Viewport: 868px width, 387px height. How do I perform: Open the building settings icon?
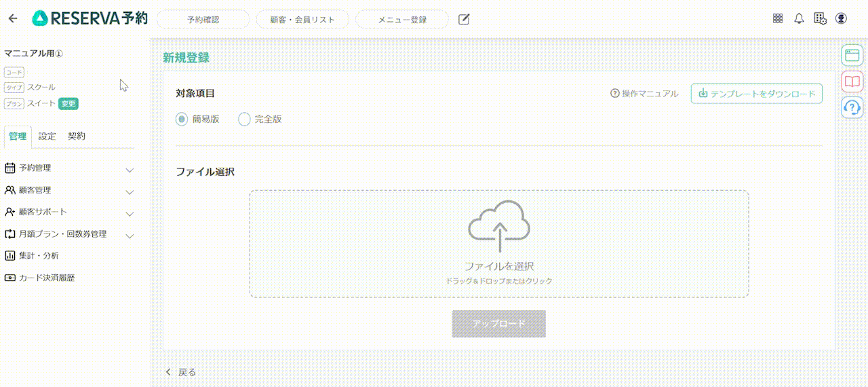(820, 18)
